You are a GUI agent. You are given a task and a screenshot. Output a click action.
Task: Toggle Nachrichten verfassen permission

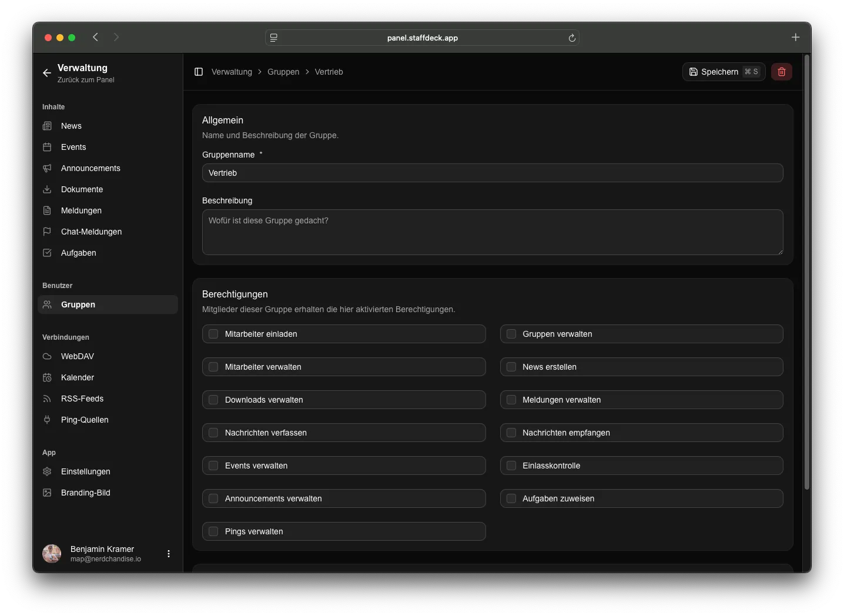pyautogui.click(x=213, y=433)
